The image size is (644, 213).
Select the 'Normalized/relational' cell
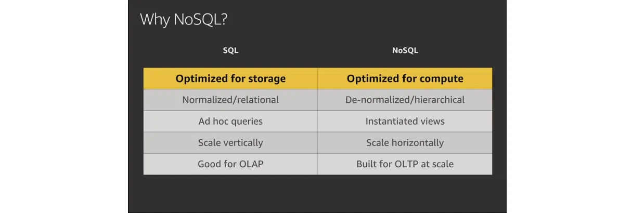point(230,100)
